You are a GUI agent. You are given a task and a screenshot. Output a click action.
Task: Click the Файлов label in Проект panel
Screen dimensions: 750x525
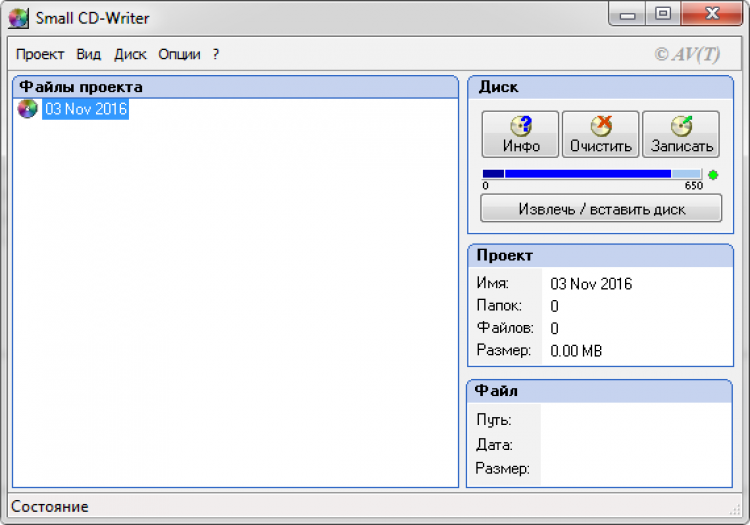pos(505,328)
